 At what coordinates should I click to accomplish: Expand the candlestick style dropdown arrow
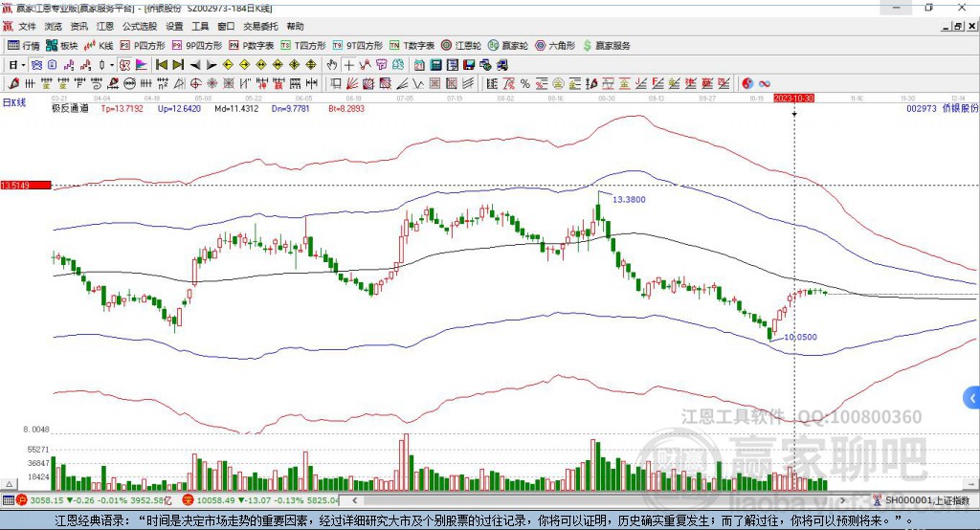(112, 65)
